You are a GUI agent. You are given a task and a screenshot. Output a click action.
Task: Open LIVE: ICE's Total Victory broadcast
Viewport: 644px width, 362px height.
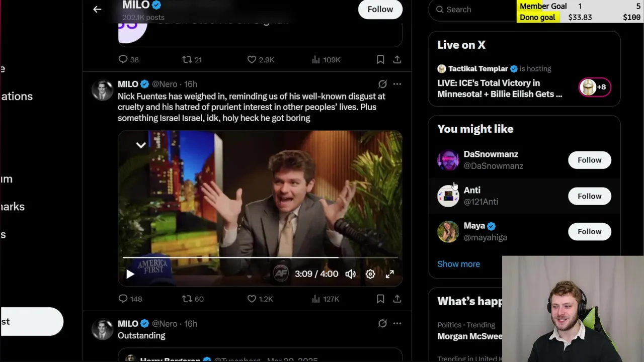coord(500,88)
